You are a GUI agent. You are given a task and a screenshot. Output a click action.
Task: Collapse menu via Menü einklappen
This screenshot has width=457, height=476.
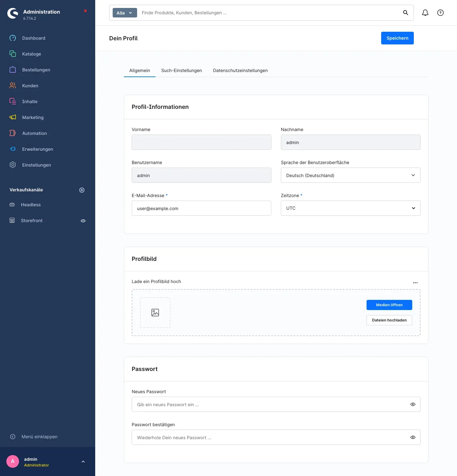34,437
